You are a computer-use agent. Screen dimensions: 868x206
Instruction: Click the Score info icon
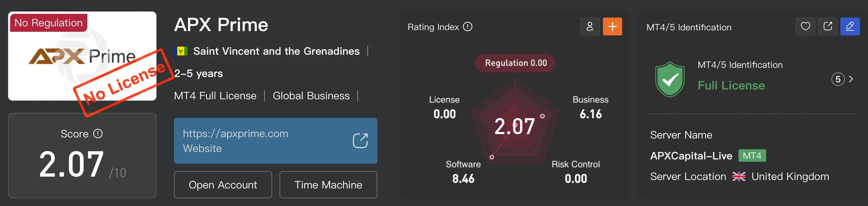[x=98, y=134]
